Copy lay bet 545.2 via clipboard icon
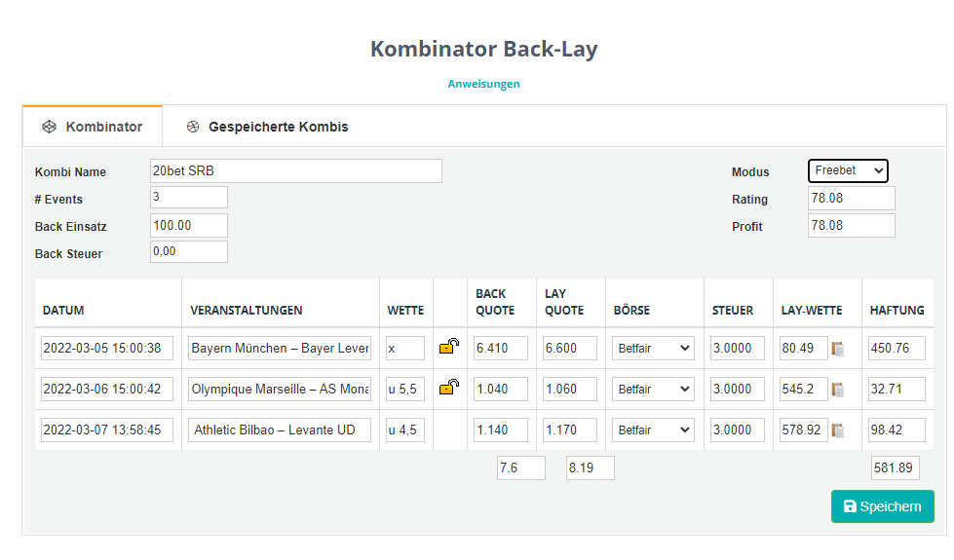 [x=838, y=390]
